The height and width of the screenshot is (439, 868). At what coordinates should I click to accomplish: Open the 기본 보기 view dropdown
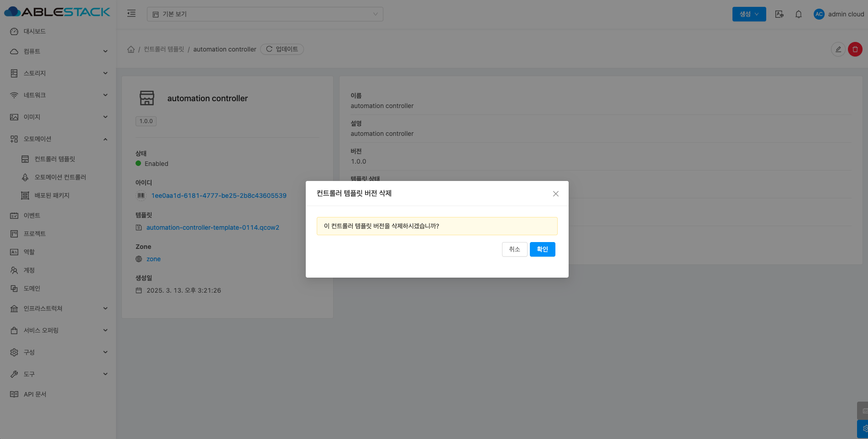point(265,14)
